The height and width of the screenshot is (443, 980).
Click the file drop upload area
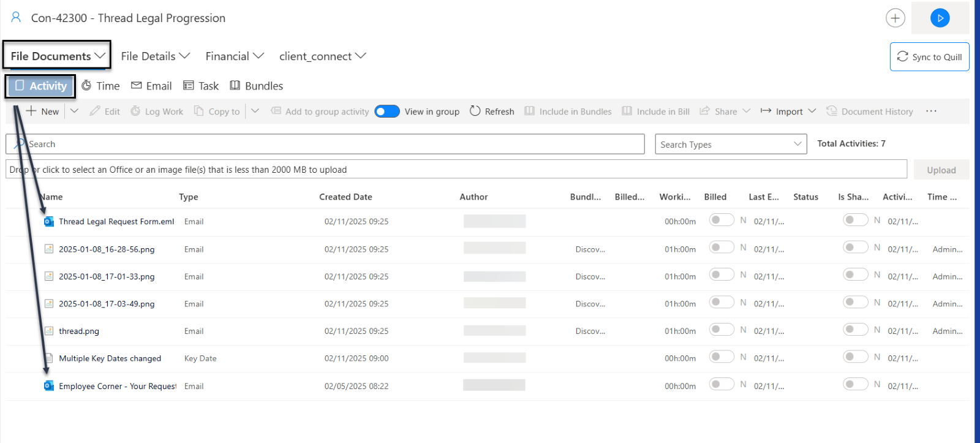(x=456, y=169)
